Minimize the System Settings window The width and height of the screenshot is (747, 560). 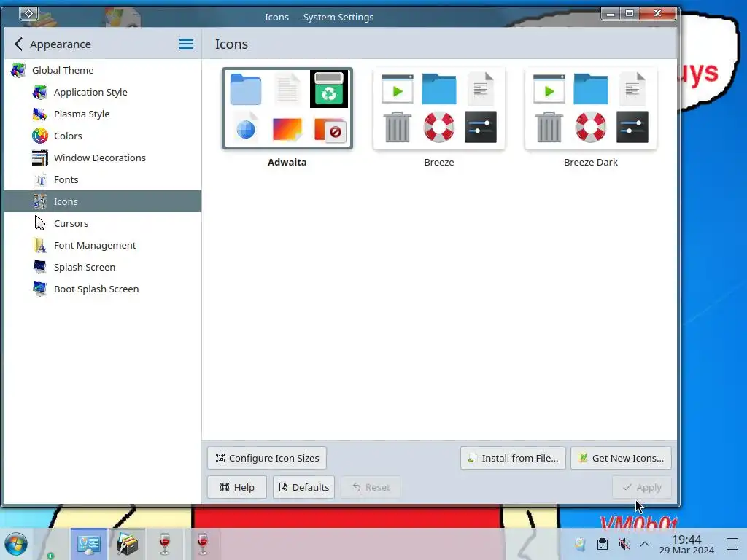click(x=611, y=13)
